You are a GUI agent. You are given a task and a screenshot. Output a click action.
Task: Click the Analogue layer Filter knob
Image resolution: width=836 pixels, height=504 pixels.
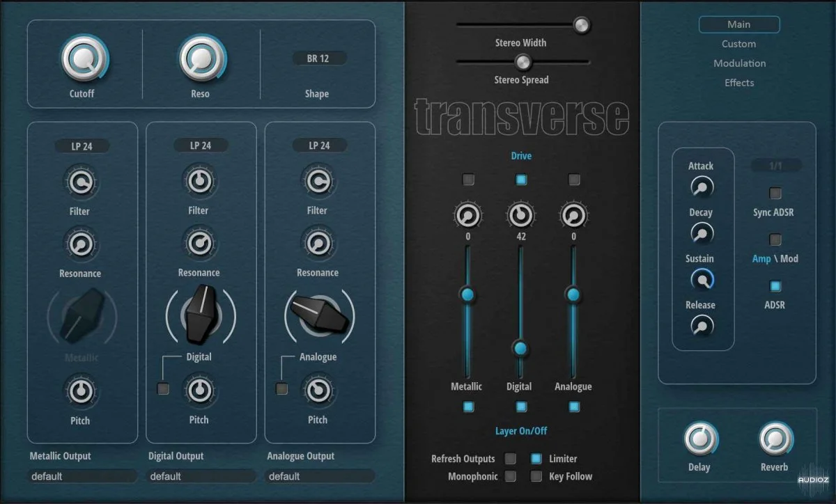[x=318, y=182]
